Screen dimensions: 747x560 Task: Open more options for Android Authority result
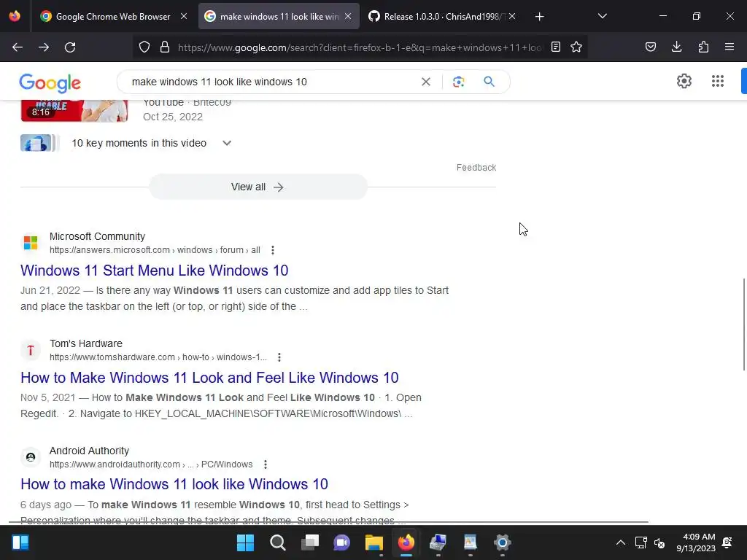pos(266,464)
